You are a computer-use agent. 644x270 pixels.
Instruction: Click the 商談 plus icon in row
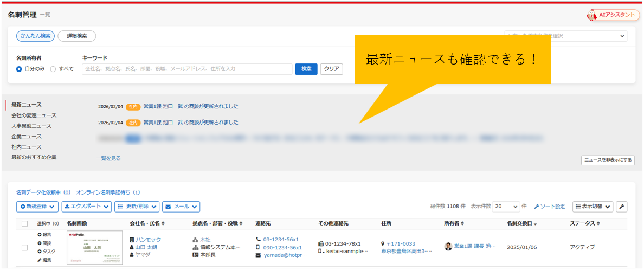pyautogui.click(x=40, y=243)
